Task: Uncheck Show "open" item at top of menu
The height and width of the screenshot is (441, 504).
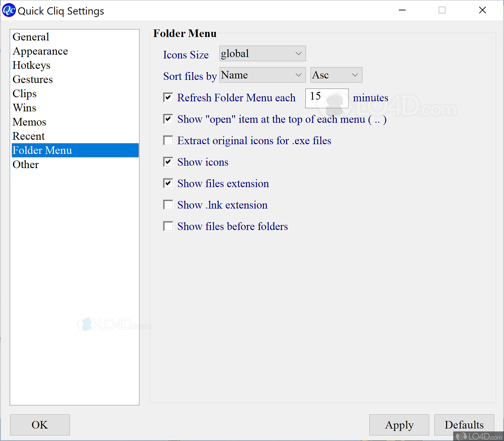Action: (x=168, y=119)
